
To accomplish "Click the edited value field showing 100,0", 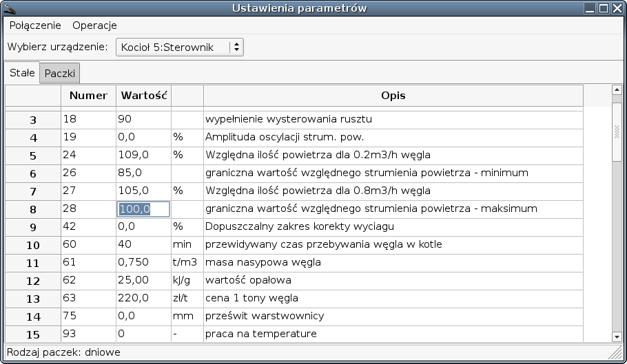I will 143,209.
